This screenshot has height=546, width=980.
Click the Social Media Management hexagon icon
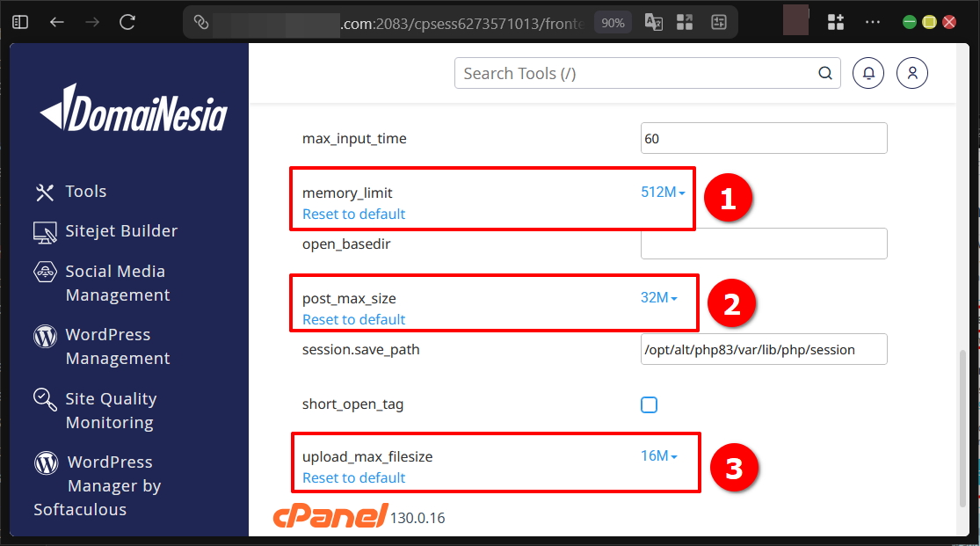tap(45, 271)
